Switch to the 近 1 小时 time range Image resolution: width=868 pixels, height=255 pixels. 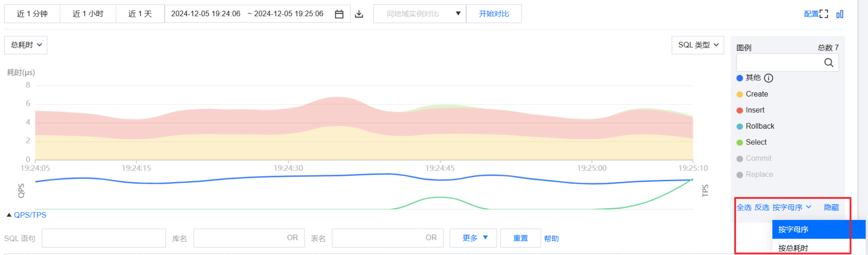point(88,14)
